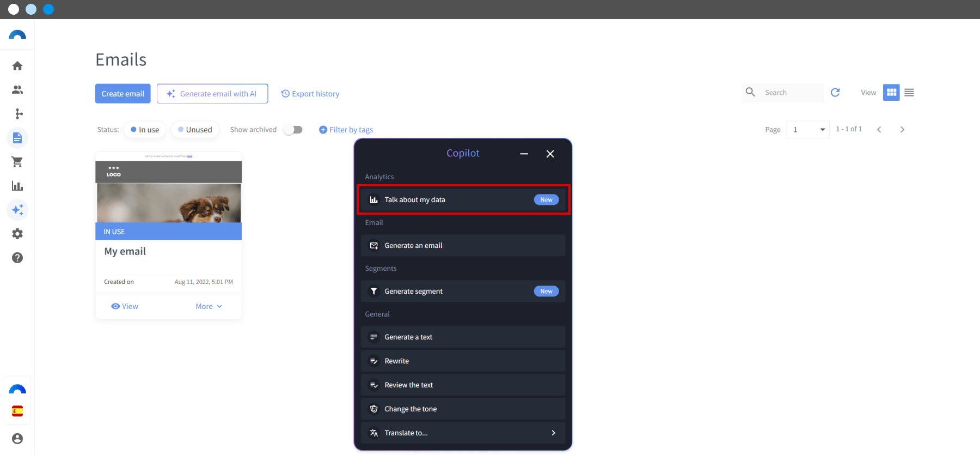Select Generate segment in Copilot
Viewport: 980px width, 455px height.
tap(463, 291)
